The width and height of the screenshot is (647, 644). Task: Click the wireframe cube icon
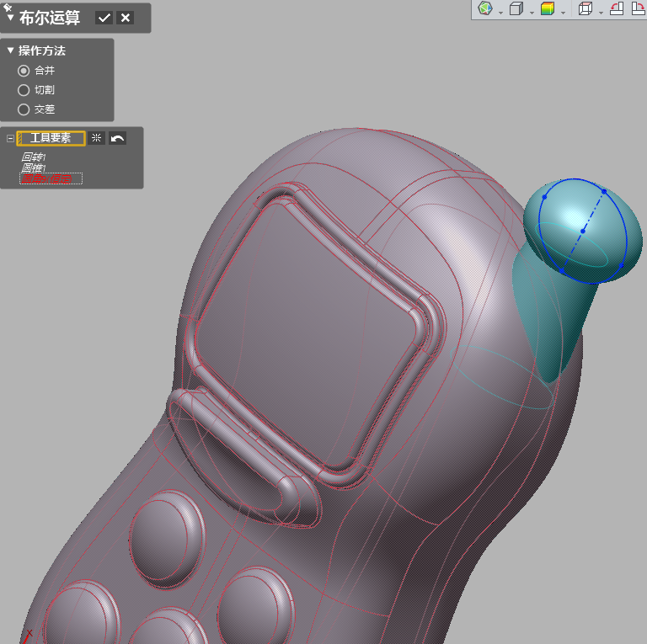tap(586, 9)
